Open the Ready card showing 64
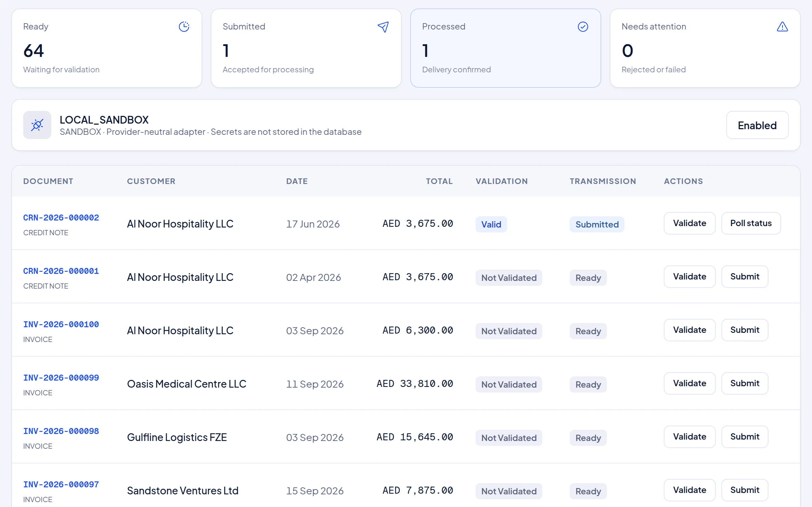 pyautogui.click(x=107, y=48)
